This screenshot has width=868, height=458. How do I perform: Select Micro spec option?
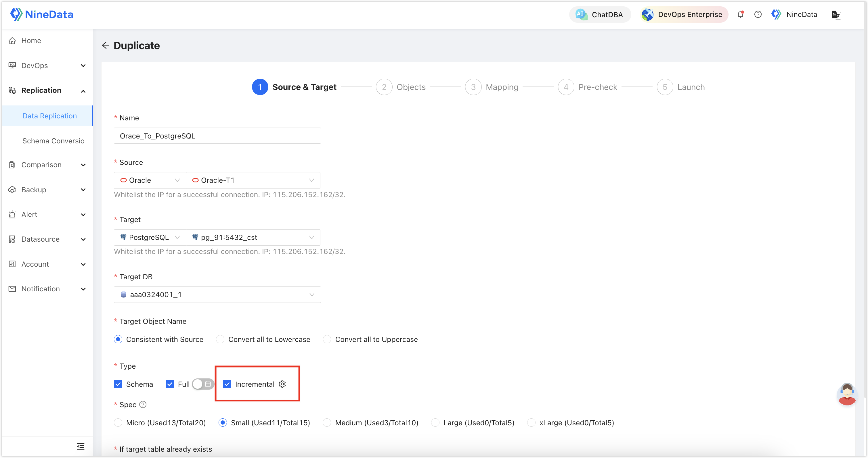tap(118, 423)
